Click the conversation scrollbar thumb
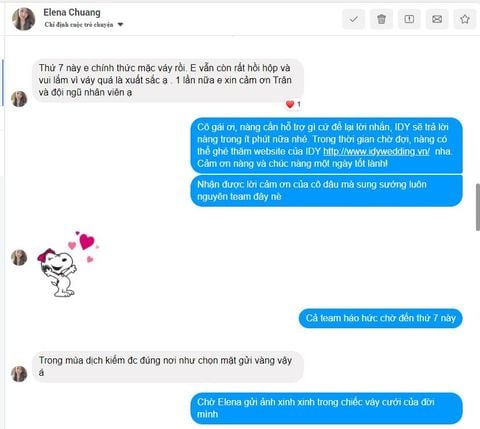This screenshot has height=429, width=480. point(477,207)
